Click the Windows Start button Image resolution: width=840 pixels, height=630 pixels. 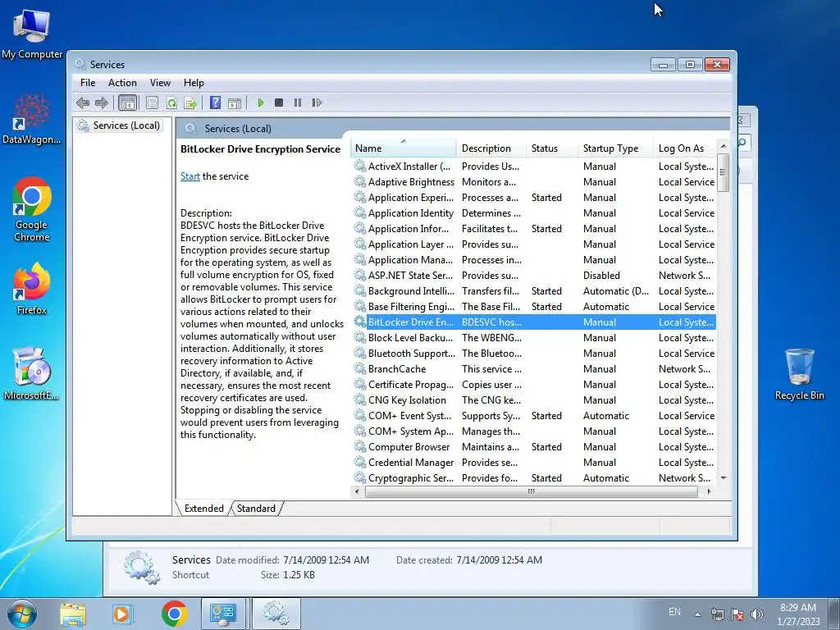click(21, 614)
